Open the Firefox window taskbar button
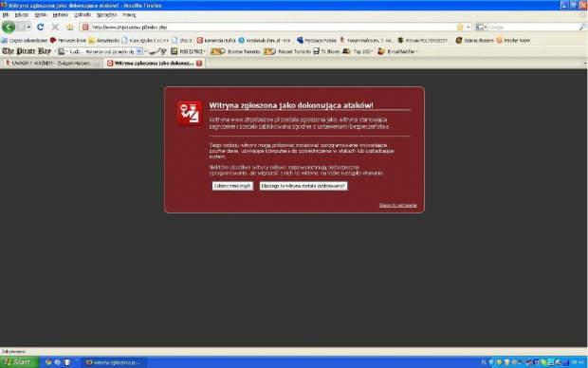The height and width of the screenshot is (368, 588). 114,362
